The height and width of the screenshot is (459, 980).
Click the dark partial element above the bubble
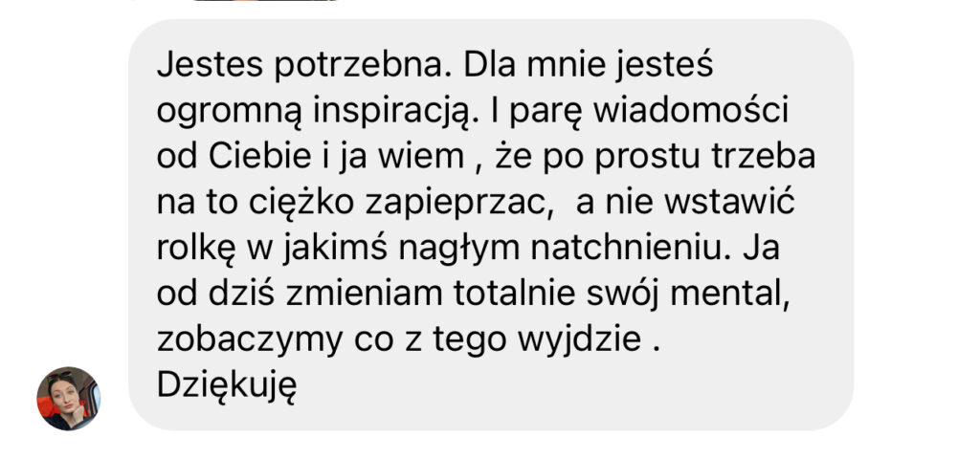[x=266, y=1]
